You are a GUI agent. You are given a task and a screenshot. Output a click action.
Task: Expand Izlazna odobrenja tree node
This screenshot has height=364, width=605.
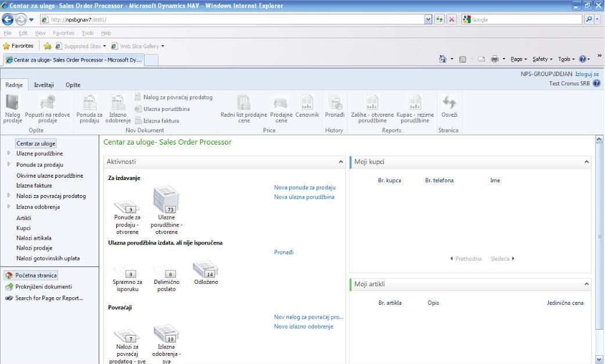tap(9, 206)
